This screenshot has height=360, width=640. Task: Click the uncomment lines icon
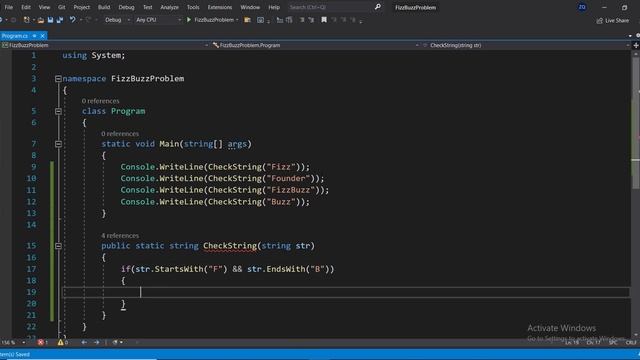point(311,20)
